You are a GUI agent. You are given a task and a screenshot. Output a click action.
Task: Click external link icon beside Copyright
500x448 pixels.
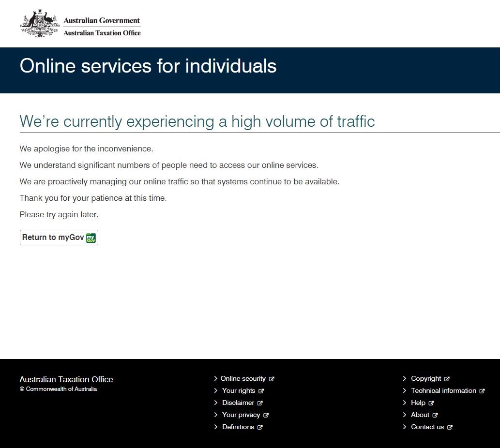[447, 378]
